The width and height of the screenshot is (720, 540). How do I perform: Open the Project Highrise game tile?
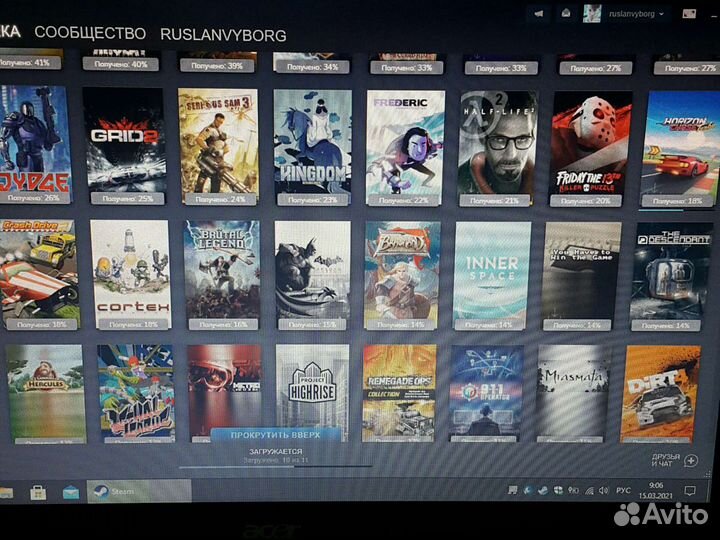[x=312, y=393]
